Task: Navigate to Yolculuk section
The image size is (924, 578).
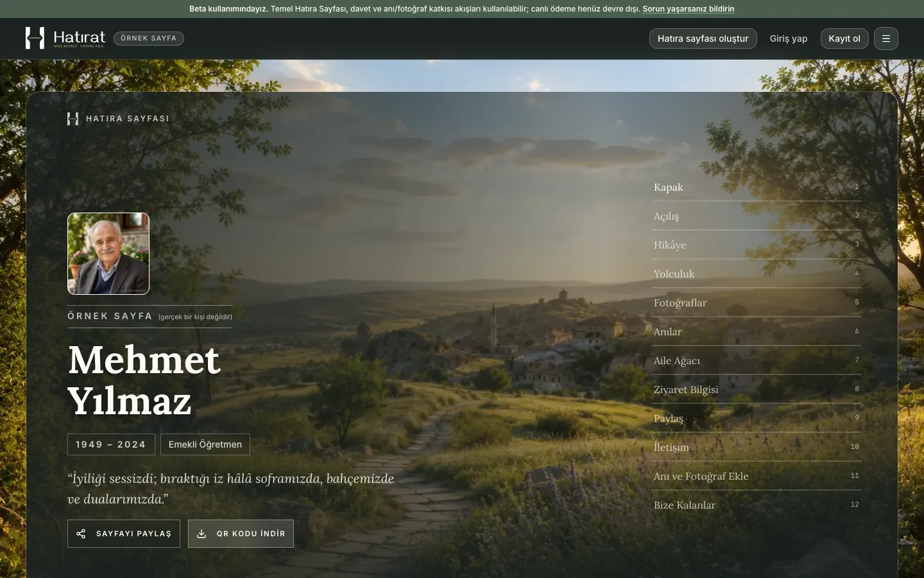Action: coord(756,274)
